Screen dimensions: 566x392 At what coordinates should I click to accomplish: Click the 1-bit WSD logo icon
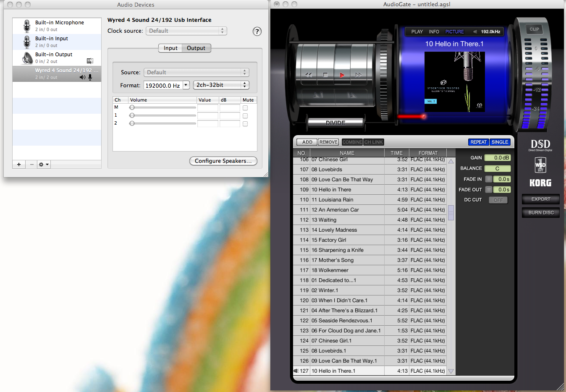coord(540,165)
